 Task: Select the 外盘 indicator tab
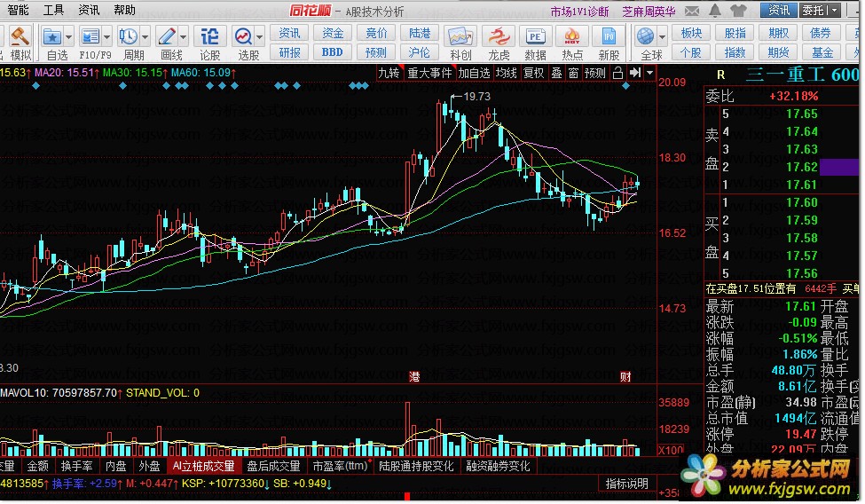pos(149,466)
